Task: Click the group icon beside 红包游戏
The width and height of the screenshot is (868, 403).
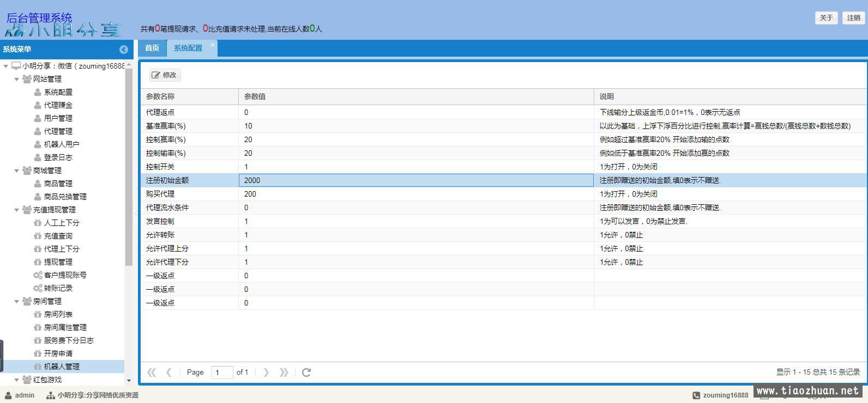Action: click(x=27, y=380)
